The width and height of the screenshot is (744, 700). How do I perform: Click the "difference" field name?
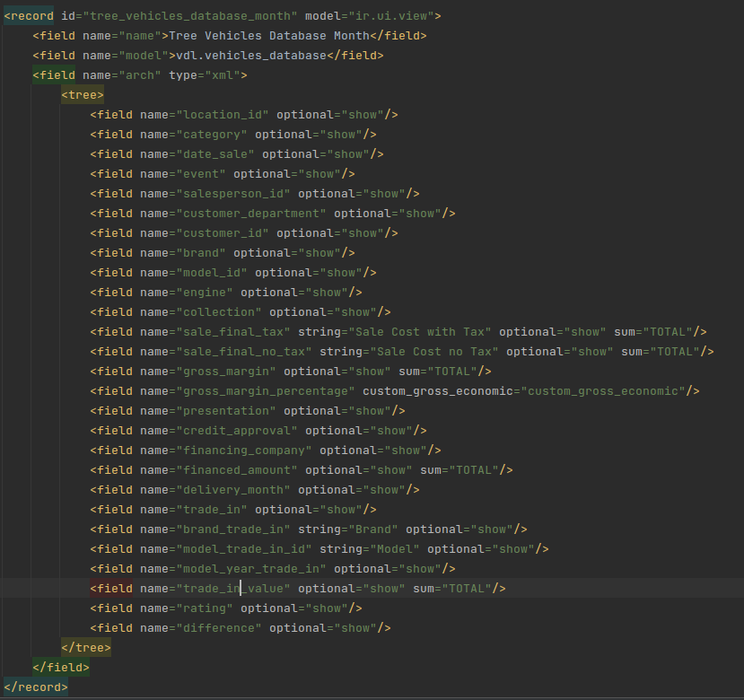point(219,628)
